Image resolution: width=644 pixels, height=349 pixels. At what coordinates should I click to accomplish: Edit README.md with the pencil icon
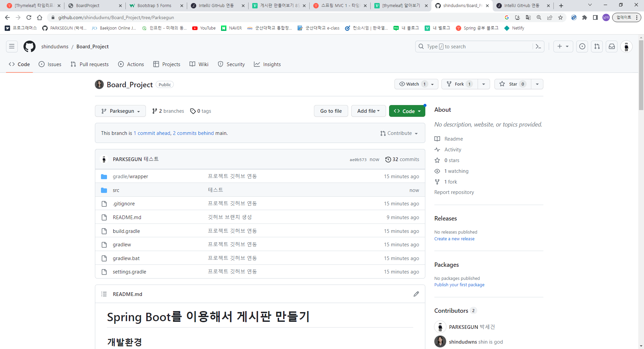click(x=416, y=294)
